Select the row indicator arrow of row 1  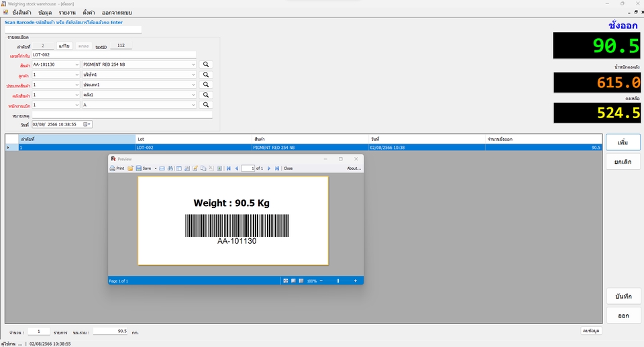[9, 147]
